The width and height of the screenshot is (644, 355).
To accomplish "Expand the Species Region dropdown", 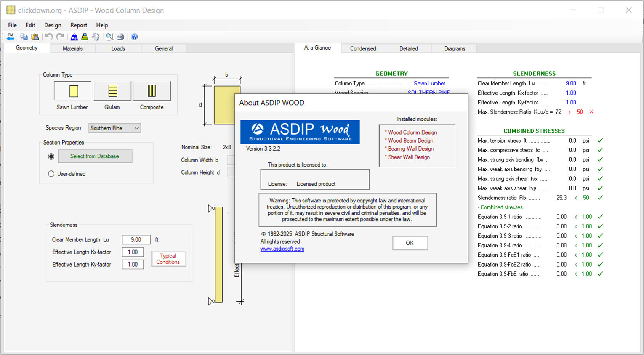I will (114, 128).
